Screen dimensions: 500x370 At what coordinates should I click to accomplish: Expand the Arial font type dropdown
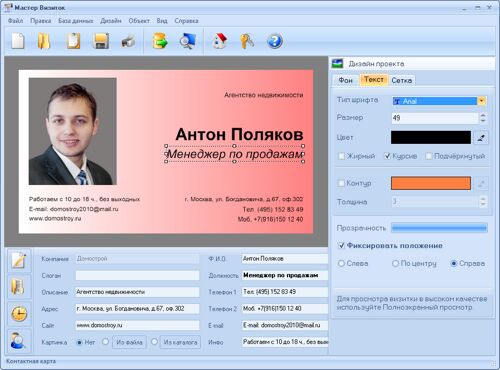482,101
